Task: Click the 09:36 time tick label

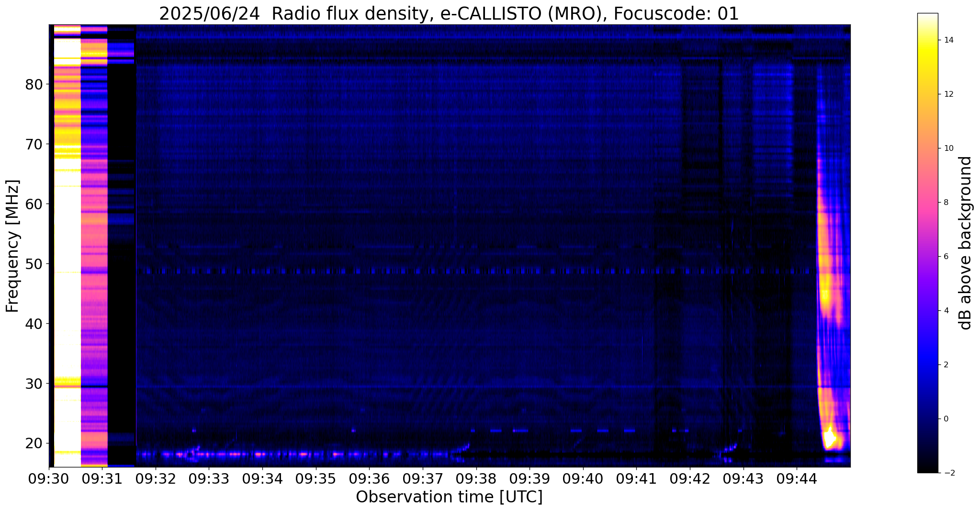Action: point(369,479)
